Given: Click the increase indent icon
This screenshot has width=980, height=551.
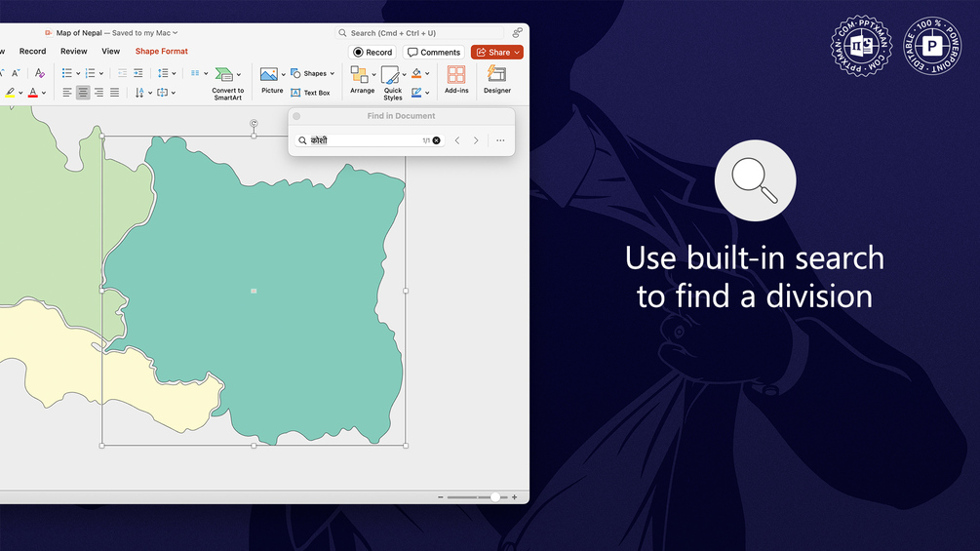Looking at the screenshot, I should tap(138, 73).
